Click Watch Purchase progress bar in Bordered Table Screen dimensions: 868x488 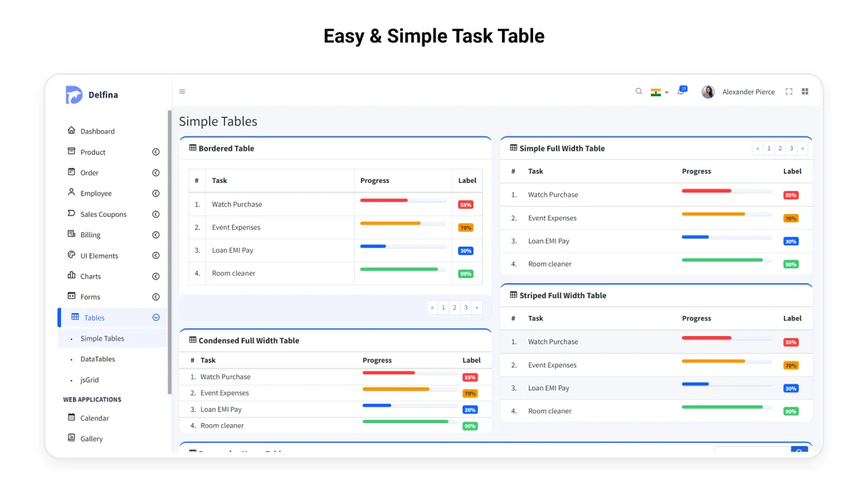[x=403, y=201]
